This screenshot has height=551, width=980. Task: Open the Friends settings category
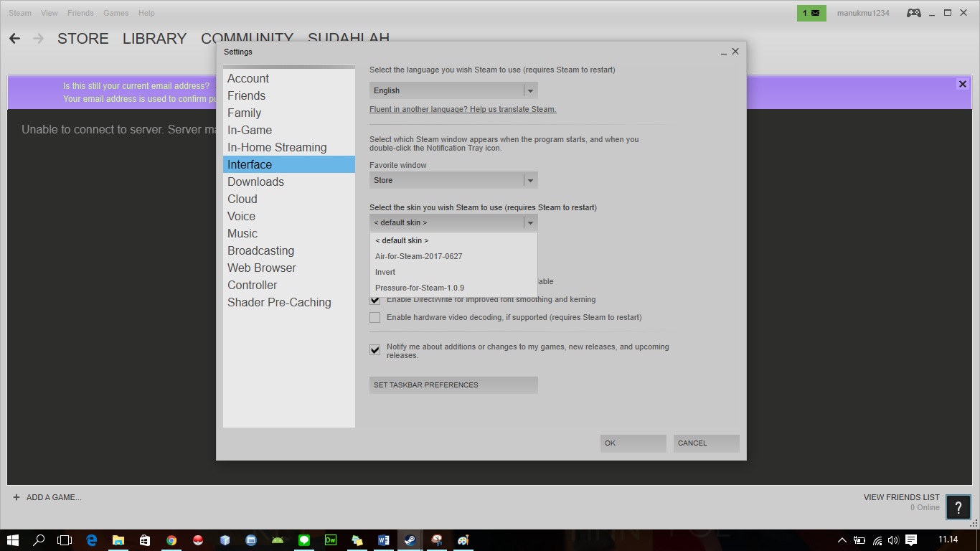point(289,95)
